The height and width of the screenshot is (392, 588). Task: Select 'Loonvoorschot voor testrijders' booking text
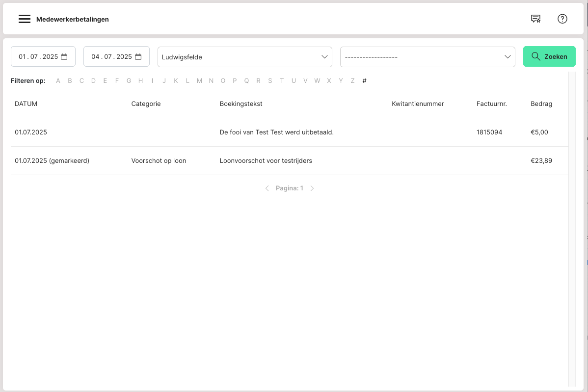(x=266, y=161)
